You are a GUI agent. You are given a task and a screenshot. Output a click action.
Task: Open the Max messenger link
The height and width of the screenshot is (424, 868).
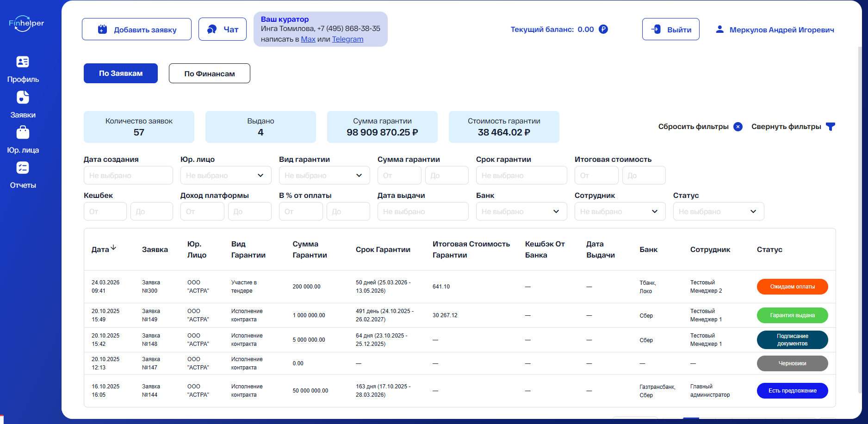[308, 39]
